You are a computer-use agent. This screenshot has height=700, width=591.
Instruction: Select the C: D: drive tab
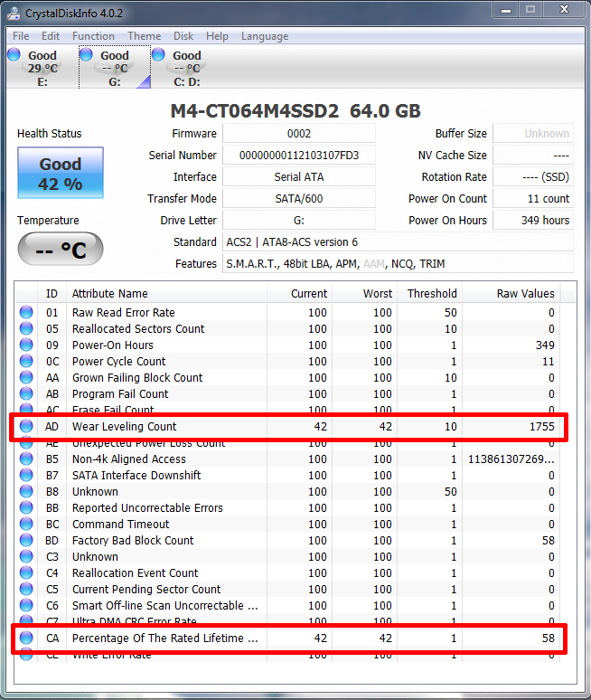pos(186,68)
